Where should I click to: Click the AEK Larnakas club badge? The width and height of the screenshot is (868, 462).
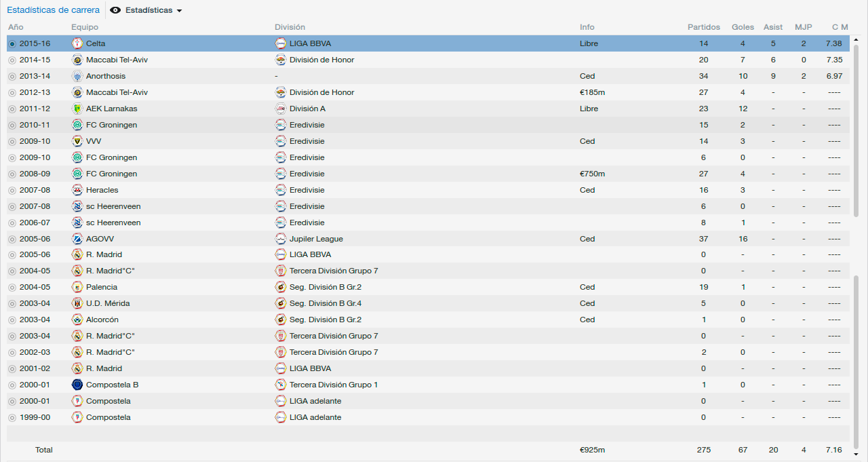click(77, 109)
